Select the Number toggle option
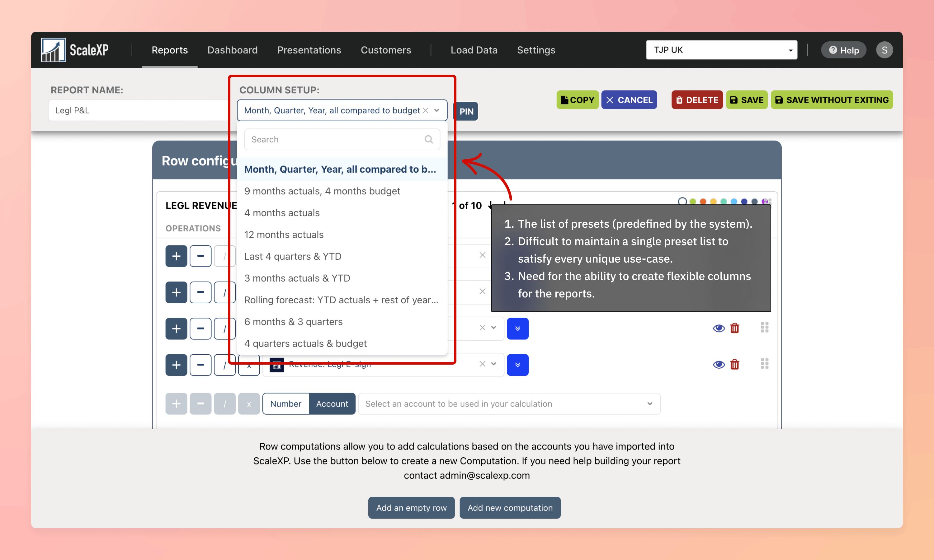Viewport: 934px width, 560px height. (x=285, y=404)
